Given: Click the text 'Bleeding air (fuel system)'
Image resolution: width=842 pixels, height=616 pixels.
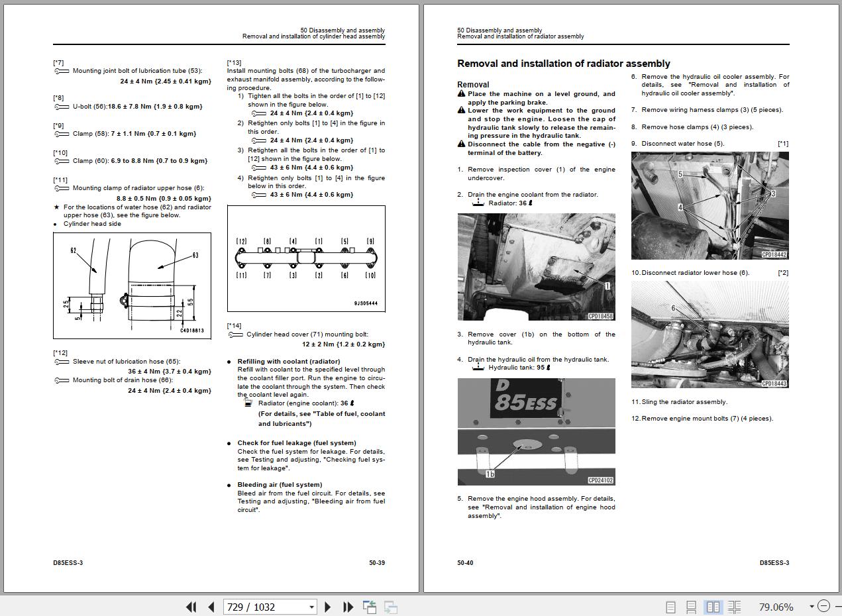Looking at the screenshot, I should [280, 485].
